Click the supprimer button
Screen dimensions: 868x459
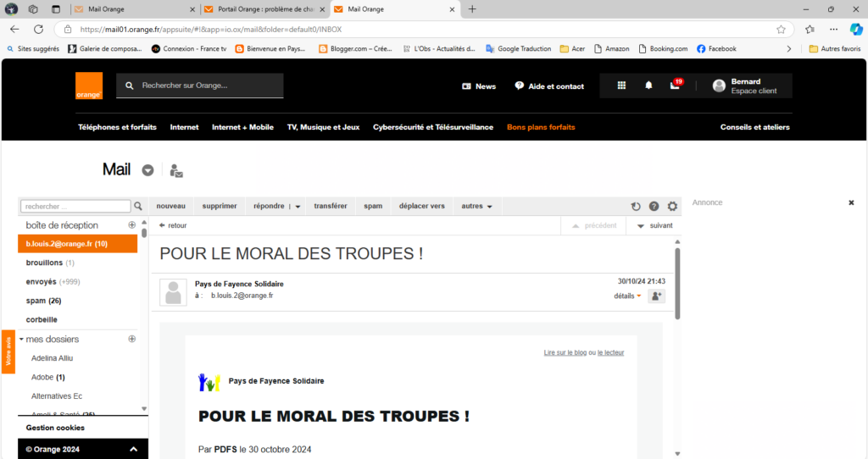pos(220,206)
